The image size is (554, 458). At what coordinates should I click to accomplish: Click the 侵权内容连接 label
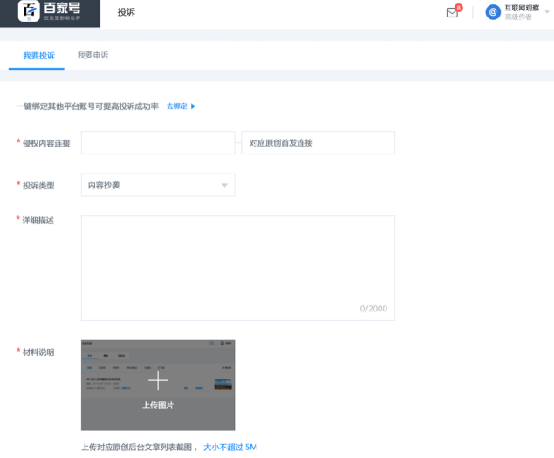[47, 143]
